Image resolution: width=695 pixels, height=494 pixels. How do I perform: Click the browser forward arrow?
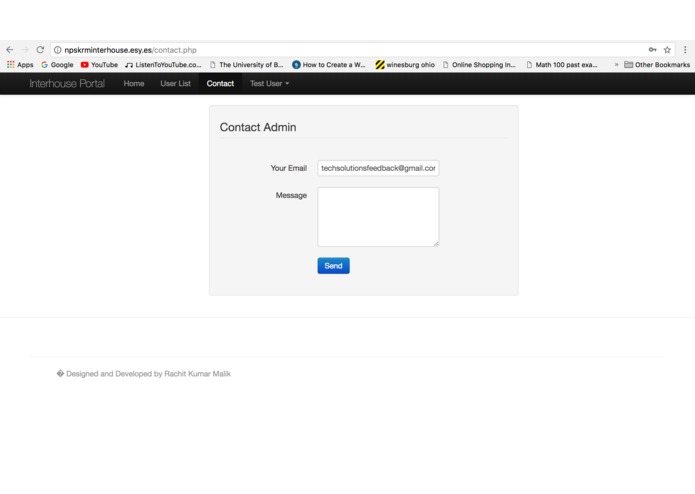[25, 50]
